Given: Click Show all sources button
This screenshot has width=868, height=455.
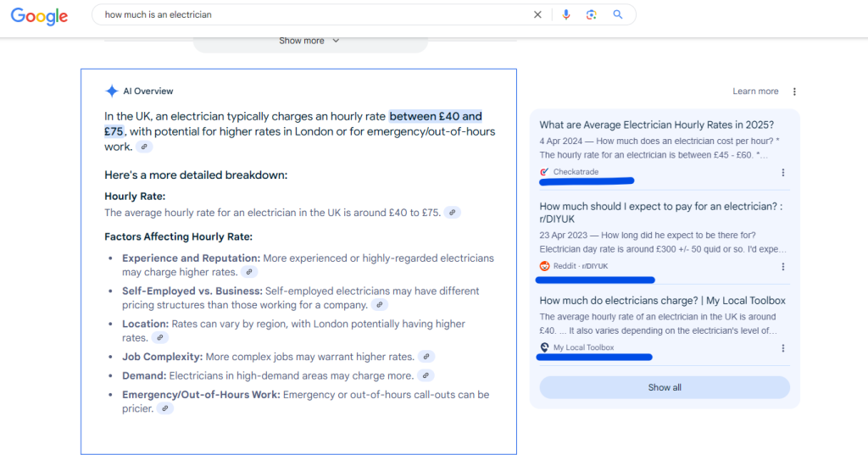Looking at the screenshot, I should [x=665, y=387].
